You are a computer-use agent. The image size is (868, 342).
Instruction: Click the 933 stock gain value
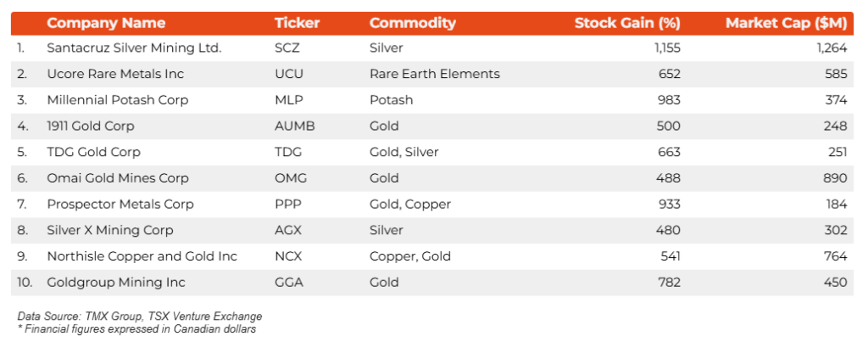pyautogui.click(x=669, y=205)
